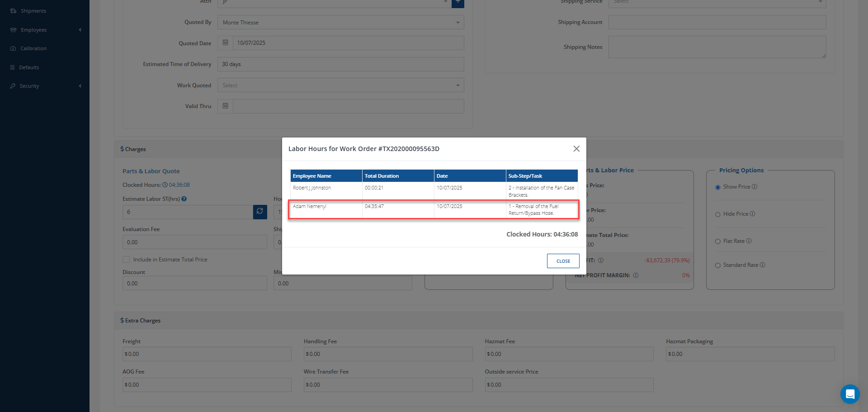
Task: Open the Valid Thru calendar picker icon
Action: 225,106
